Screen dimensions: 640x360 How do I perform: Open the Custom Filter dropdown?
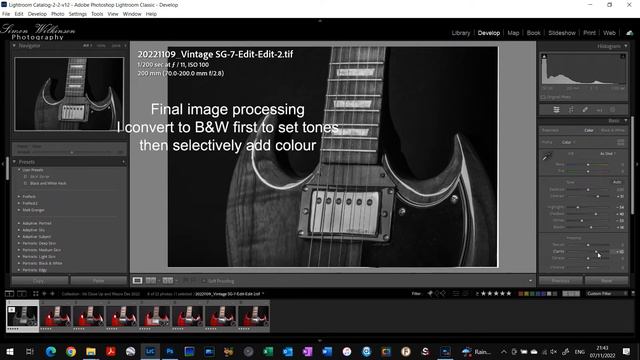point(607,293)
